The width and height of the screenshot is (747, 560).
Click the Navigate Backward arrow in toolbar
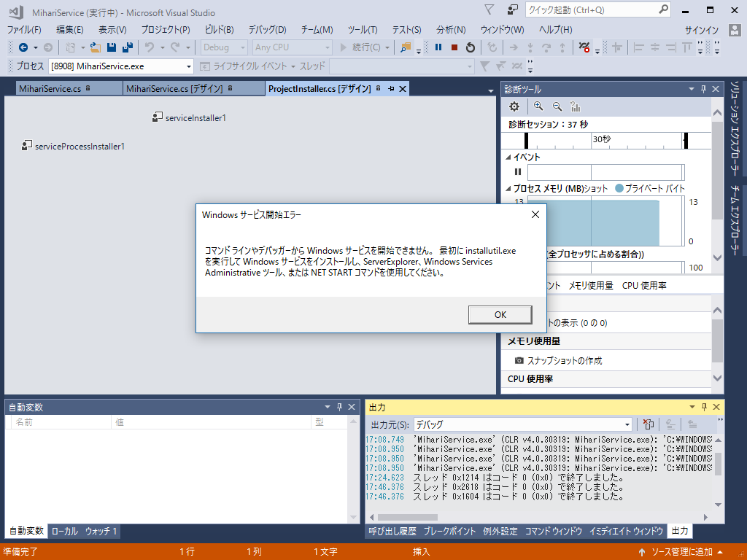click(x=23, y=47)
